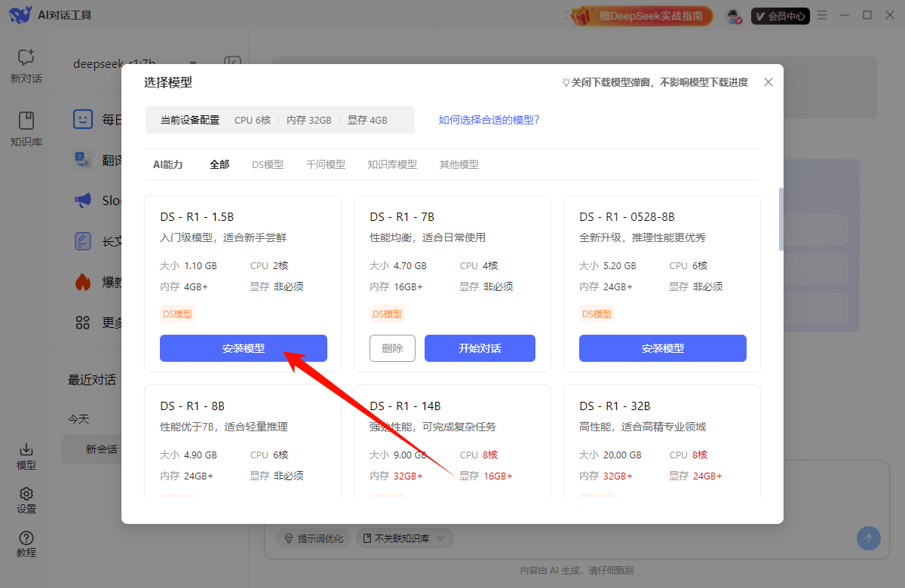Screen dimensions: 905x588
Task: Select the 知识库模型 tab
Action: coord(392,164)
